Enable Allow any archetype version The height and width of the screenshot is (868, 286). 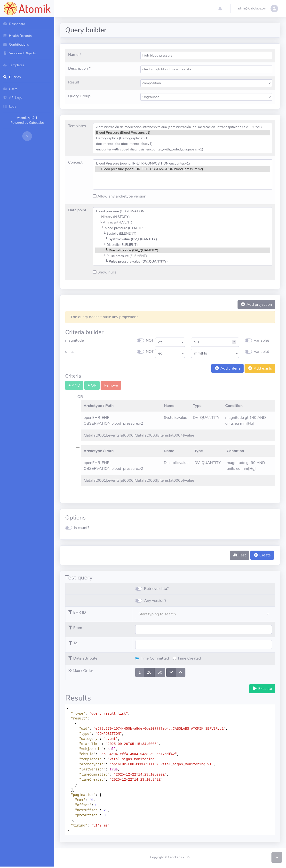(95, 196)
